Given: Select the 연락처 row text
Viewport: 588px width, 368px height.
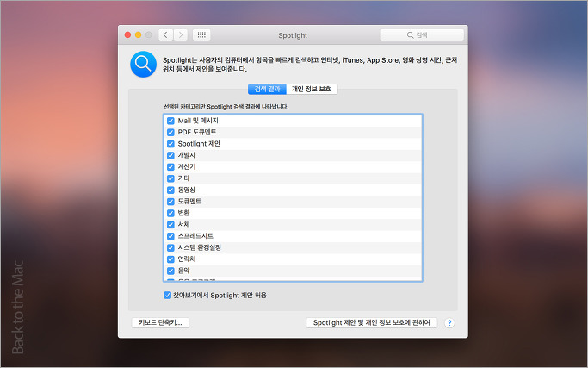Looking at the screenshot, I should (x=187, y=259).
